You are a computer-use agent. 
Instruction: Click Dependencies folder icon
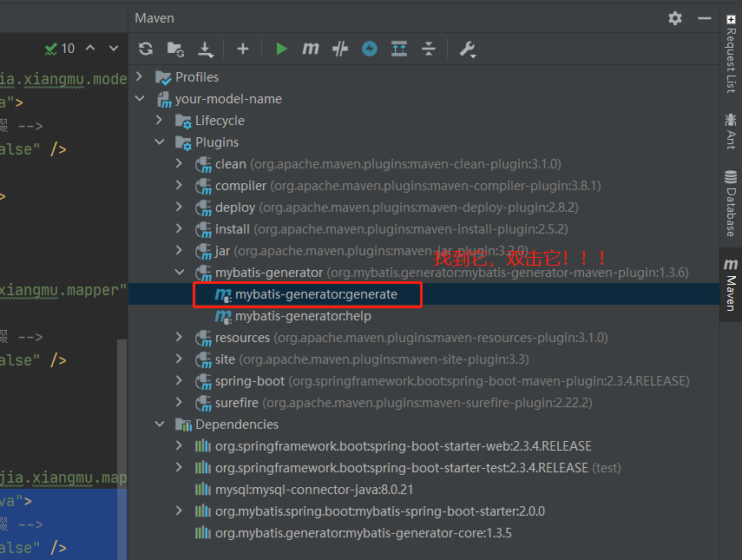(183, 425)
